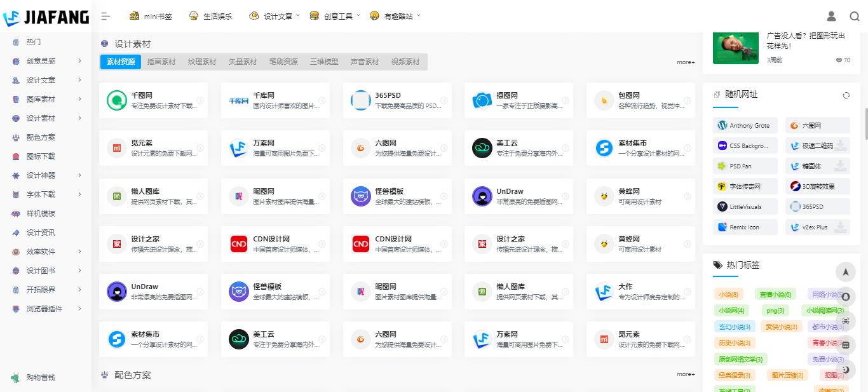The image size is (868, 392).
Task: Open LittleVisuals in the random sites
Action: (745, 206)
